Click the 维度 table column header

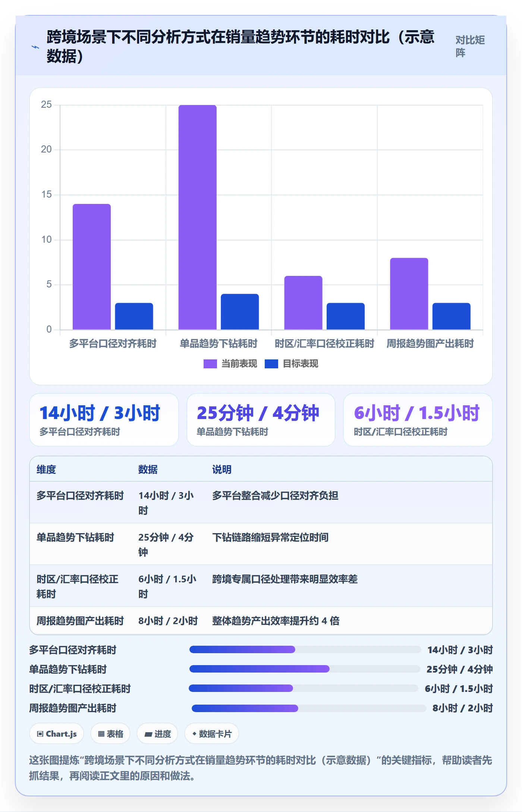[x=46, y=469]
